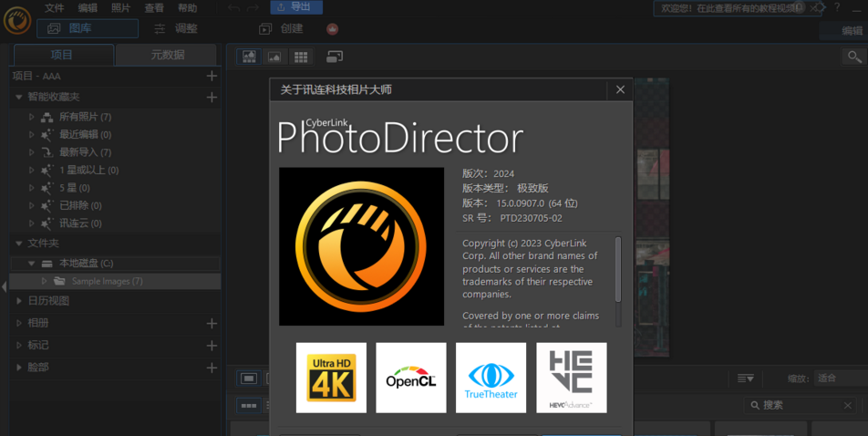This screenshot has width=868, height=436.
Task: Click the Ultra HD 4K badge
Action: pos(331,378)
